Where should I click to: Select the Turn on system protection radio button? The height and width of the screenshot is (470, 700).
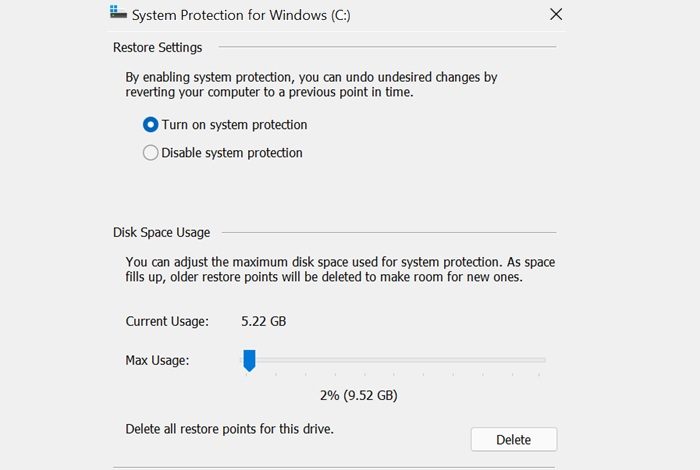click(x=151, y=125)
